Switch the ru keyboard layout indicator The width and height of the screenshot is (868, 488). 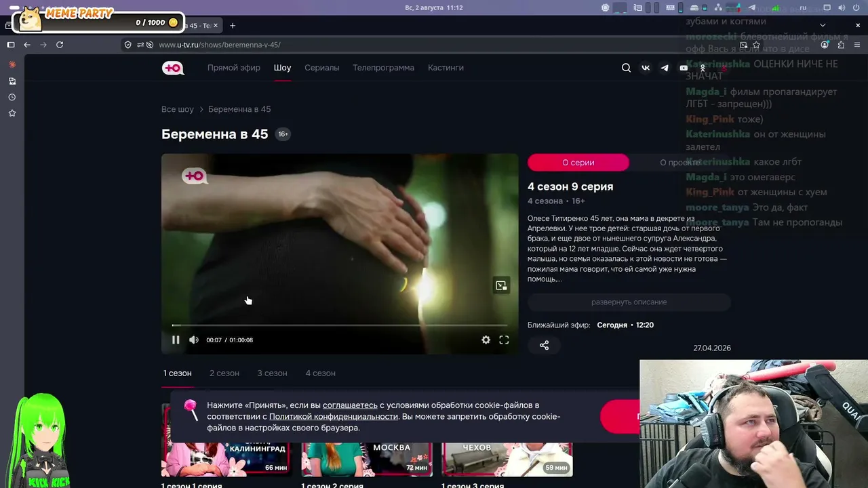[804, 7]
